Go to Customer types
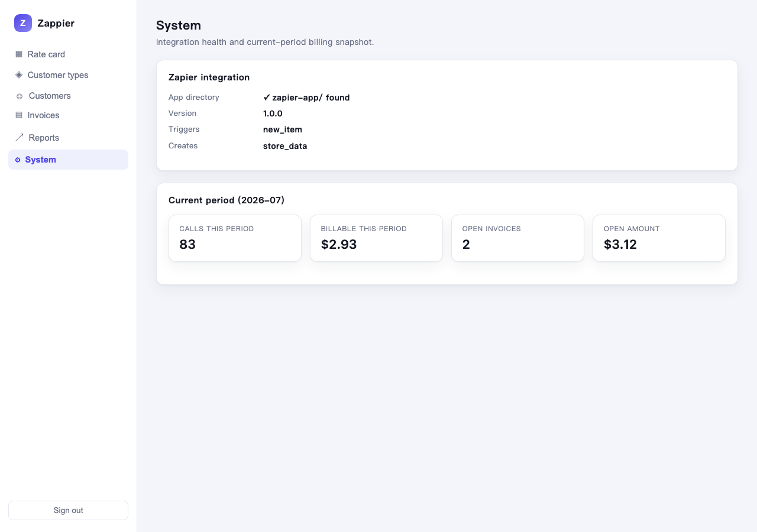Viewport: 757px width, 532px height. [68, 75]
